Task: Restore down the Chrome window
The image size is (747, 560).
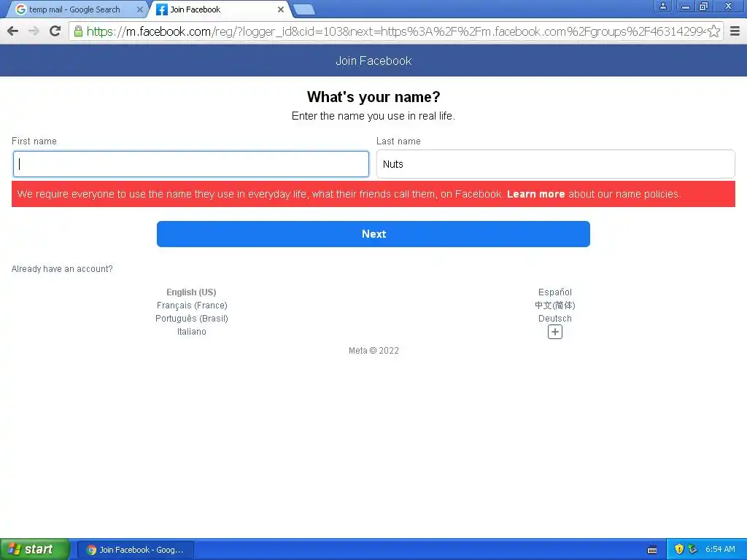Action: (x=704, y=6)
